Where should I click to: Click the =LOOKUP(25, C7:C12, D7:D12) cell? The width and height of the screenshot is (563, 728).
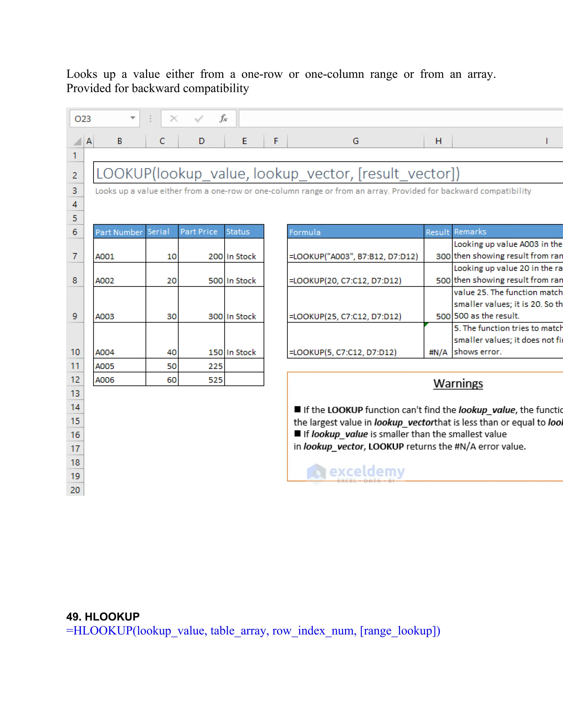tap(355, 304)
